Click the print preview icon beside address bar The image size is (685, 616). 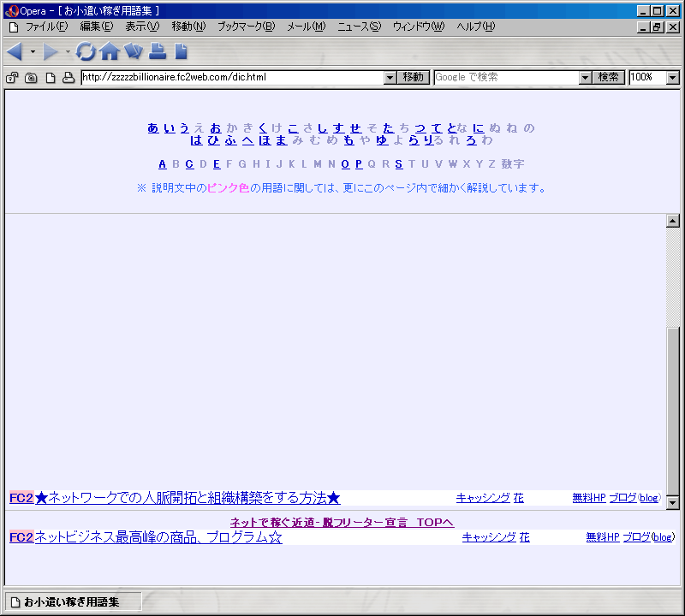click(x=68, y=78)
